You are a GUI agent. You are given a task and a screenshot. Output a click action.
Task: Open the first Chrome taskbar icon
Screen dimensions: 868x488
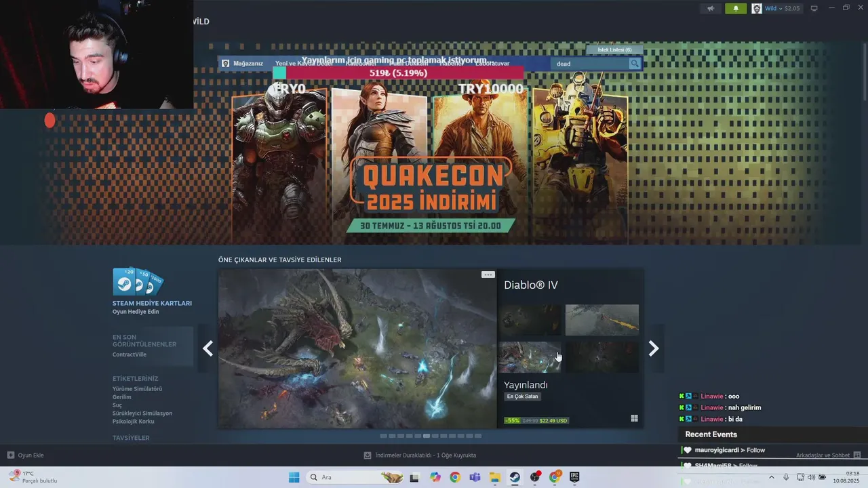(x=454, y=477)
